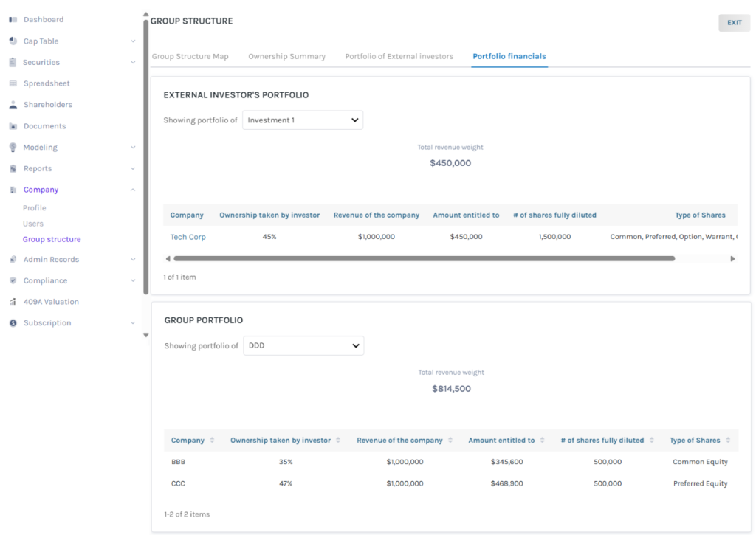Switch to the Group Structure Map tab

[x=189, y=55]
